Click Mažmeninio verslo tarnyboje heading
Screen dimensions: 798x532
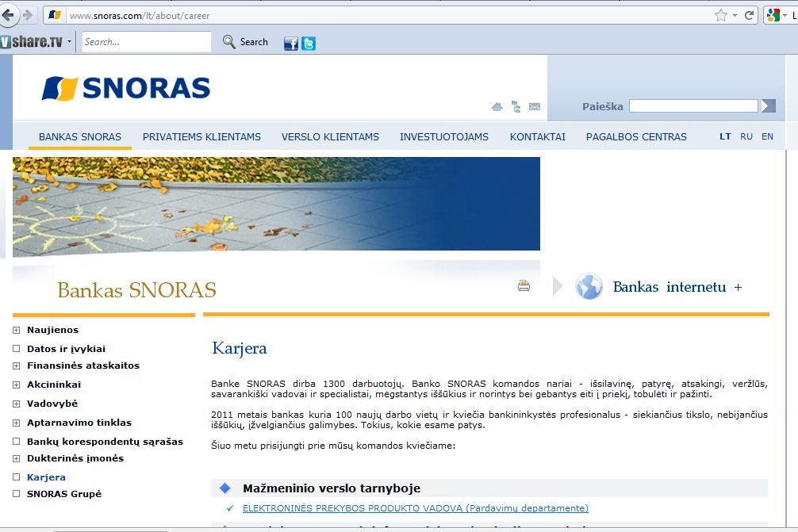point(332,488)
